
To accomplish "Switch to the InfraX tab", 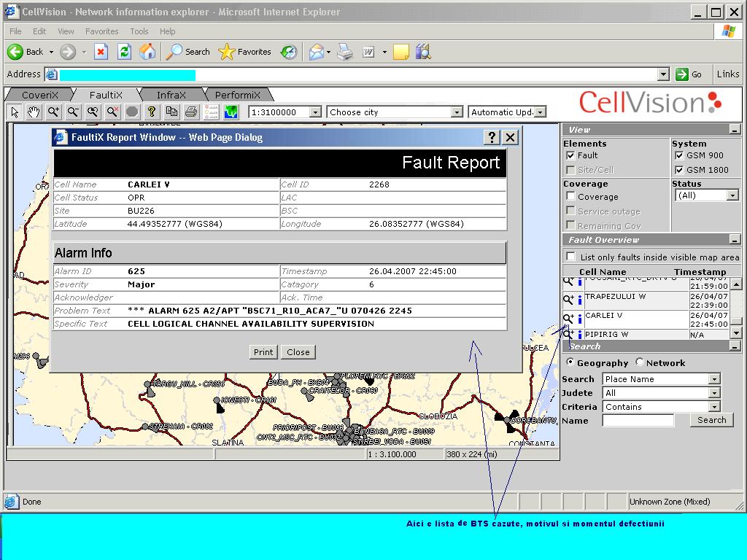I will click(171, 95).
